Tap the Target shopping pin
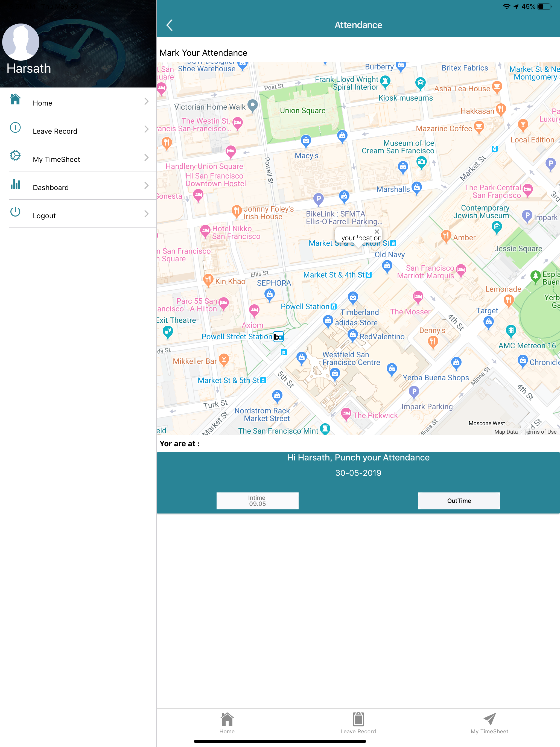The height and width of the screenshot is (747, 560). [x=488, y=323]
